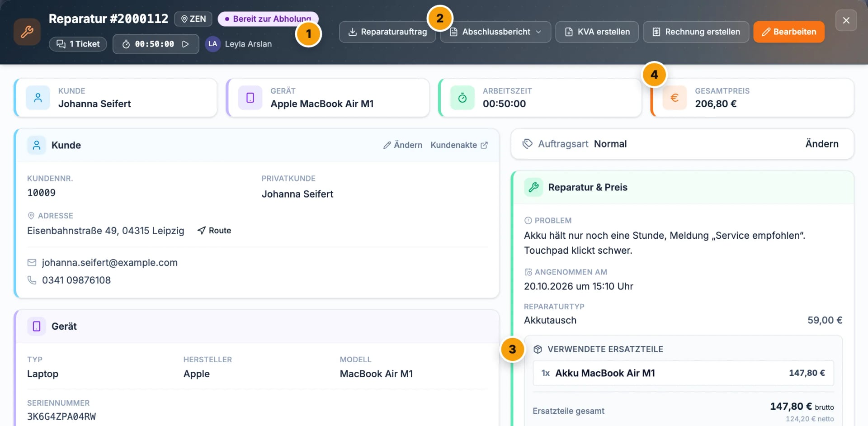Viewport: 868px width, 426px height.
Task: Click the Gesamtpreis value 206,80 €
Action: pos(716,104)
